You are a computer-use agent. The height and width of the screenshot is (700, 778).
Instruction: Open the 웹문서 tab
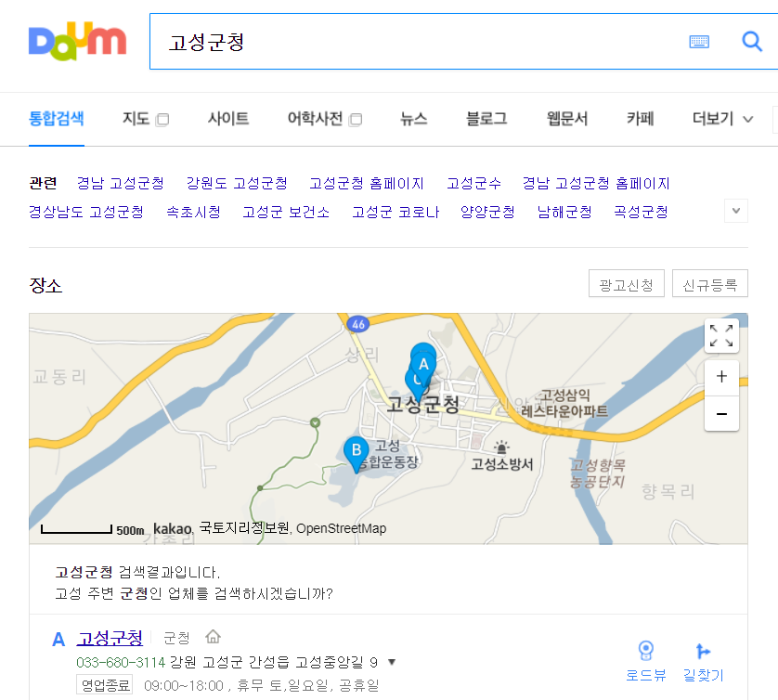pyautogui.click(x=566, y=119)
